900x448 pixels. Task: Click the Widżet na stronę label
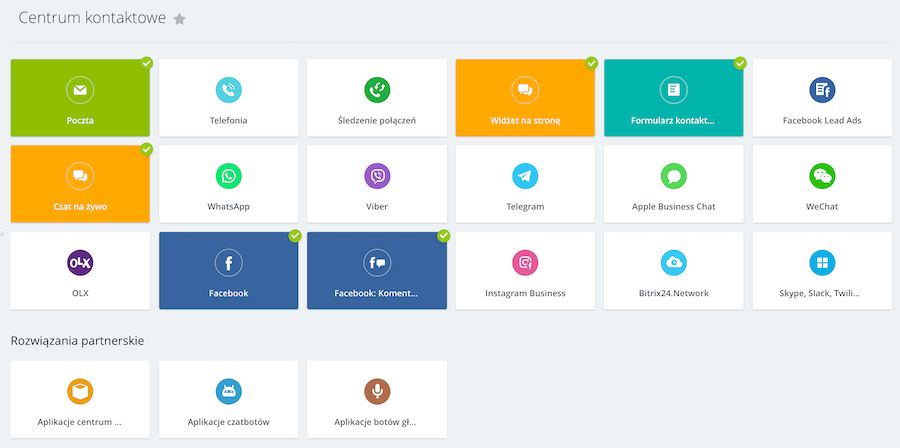525,120
